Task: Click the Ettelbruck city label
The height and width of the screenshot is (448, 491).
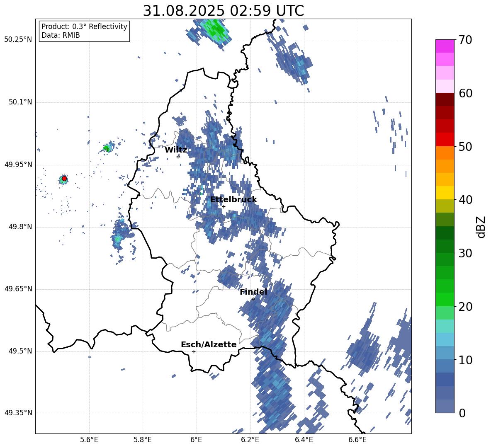Action: pos(233,200)
